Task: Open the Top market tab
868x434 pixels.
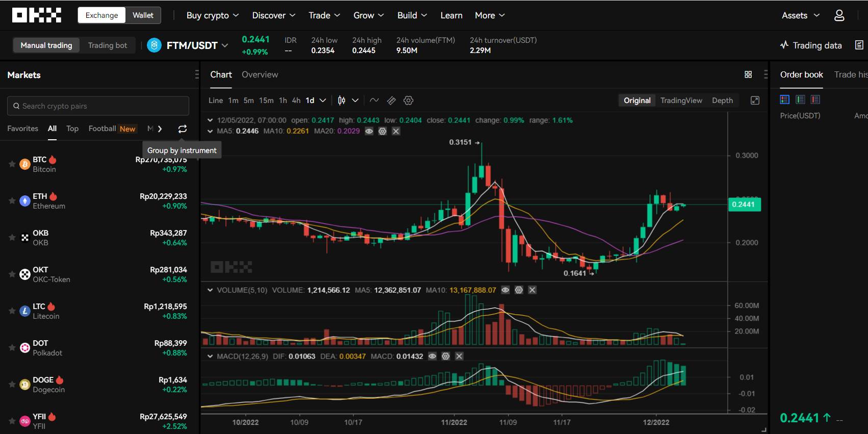Action: point(72,129)
